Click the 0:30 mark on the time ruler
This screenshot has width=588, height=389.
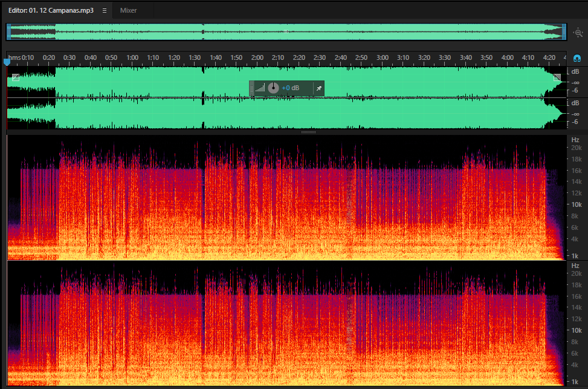click(69, 58)
